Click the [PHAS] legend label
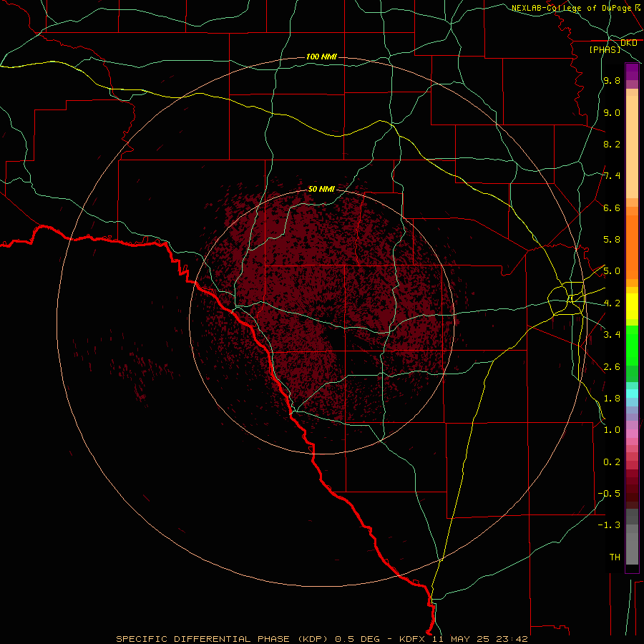Screen dimensions: 644x644 pos(605,49)
